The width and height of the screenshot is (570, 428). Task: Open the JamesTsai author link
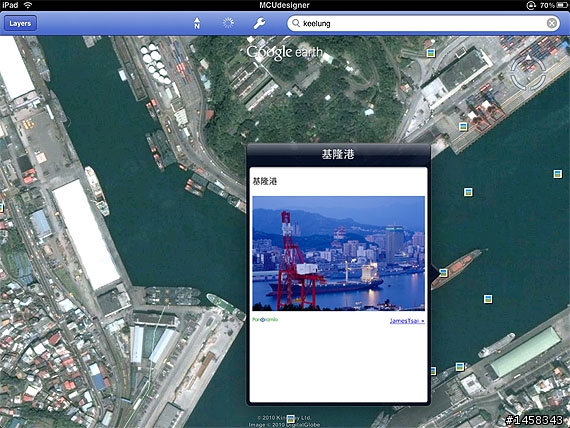pos(407,321)
